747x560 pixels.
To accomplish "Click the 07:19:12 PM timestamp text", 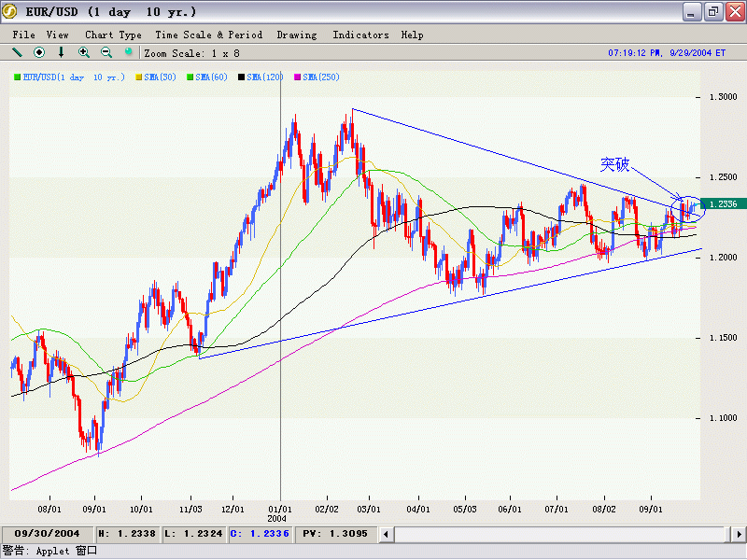I will pyautogui.click(x=667, y=53).
